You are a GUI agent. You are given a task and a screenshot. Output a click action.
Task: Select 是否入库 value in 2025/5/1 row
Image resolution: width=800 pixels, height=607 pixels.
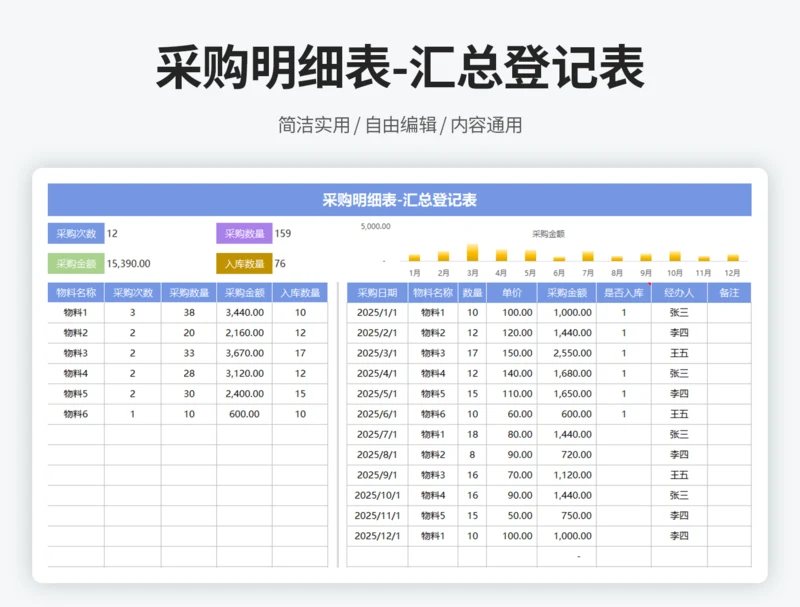(623, 394)
